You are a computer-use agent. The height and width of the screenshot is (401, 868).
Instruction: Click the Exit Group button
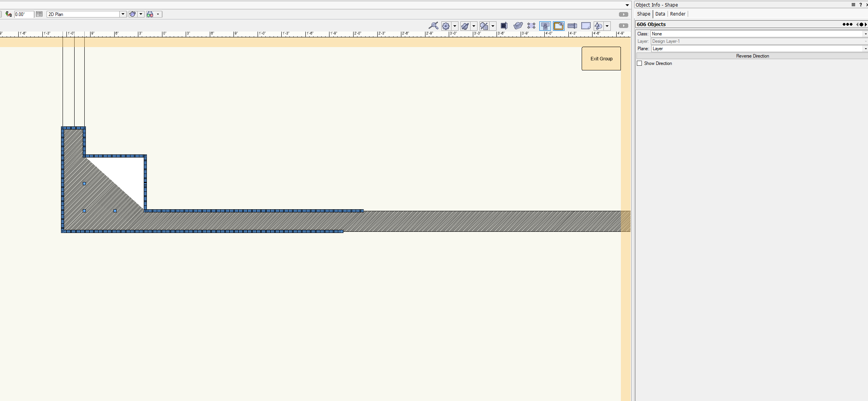[601, 58]
